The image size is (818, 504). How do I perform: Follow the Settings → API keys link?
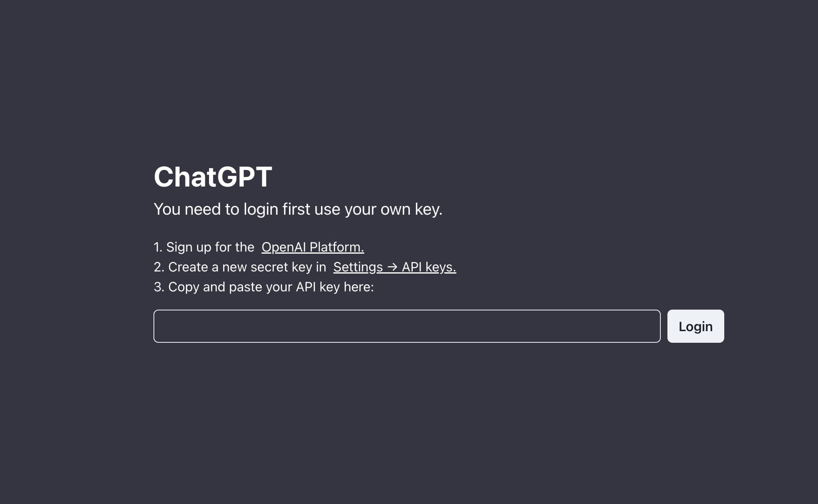point(394,267)
